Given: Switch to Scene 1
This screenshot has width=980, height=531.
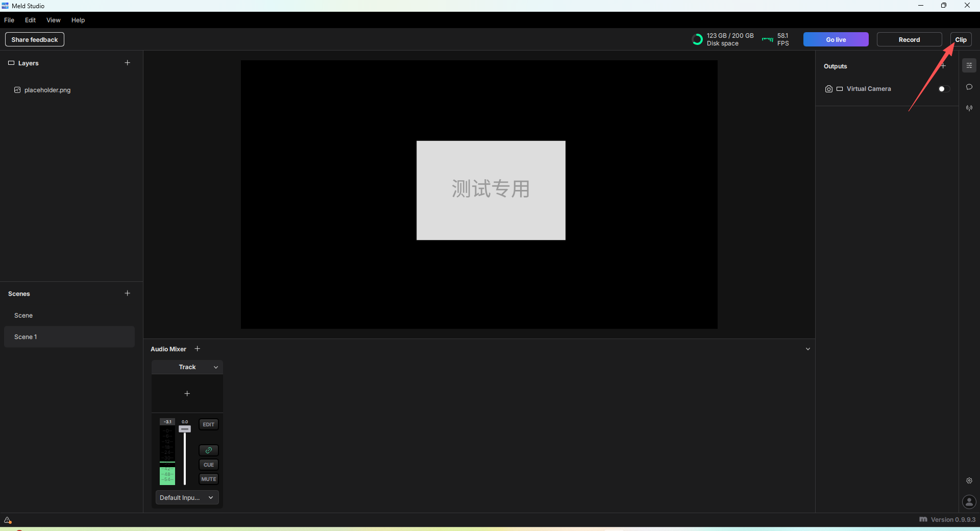Looking at the screenshot, I should 26,336.
